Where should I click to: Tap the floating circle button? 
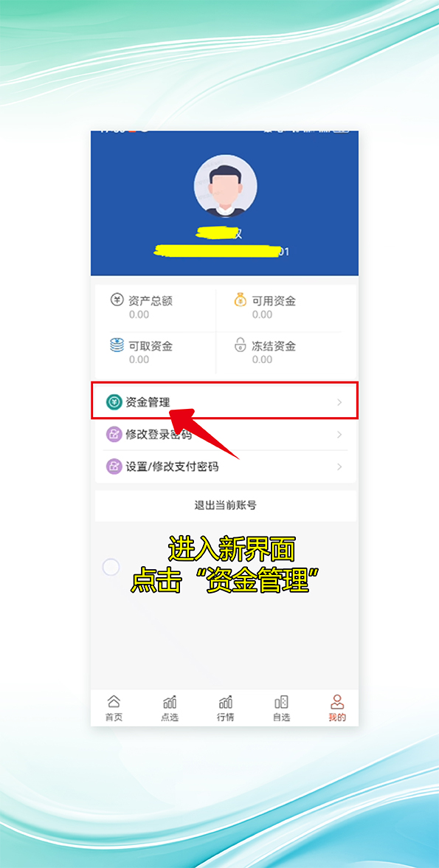[x=111, y=568]
